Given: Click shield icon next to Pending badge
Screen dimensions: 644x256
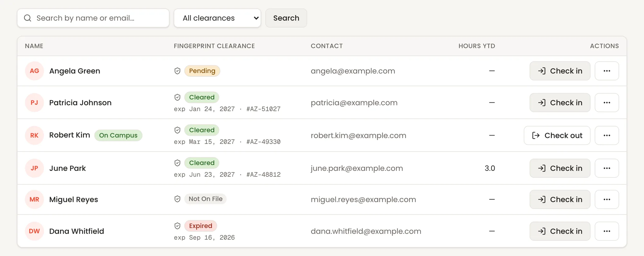Looking at the screenshot, I should click(x=177, y=71).
